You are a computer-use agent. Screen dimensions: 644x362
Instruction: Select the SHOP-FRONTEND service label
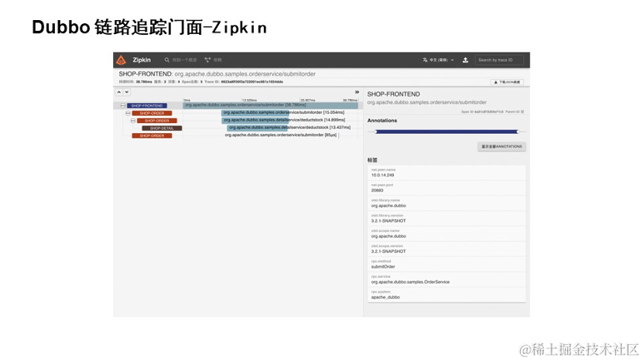pos(147,105)
